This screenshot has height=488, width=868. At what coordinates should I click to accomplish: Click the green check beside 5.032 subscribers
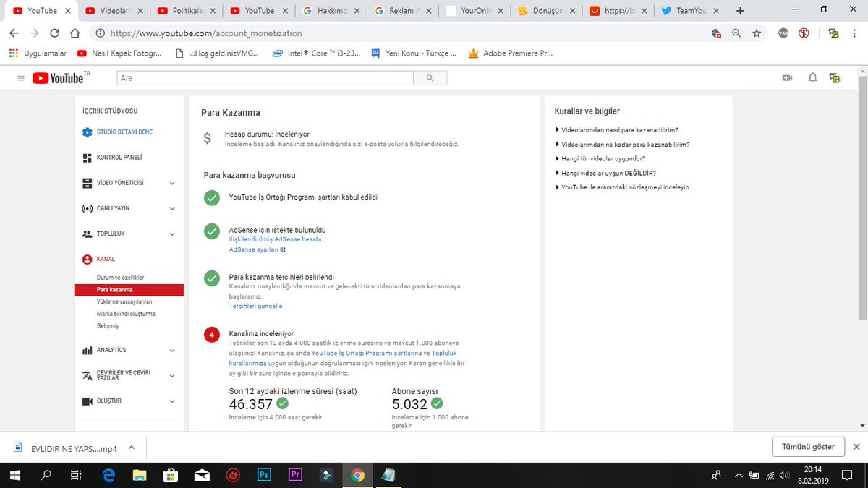(436, 403)
